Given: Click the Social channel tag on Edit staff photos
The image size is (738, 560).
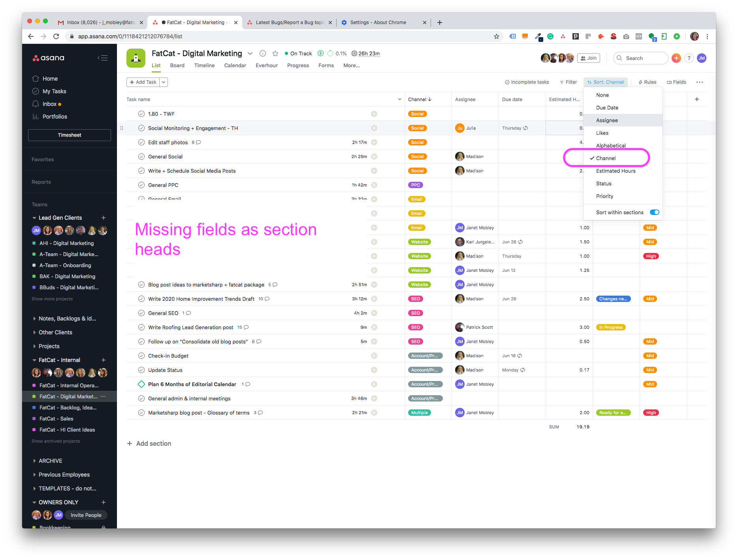Looking at the screenshot, I should [x=417, y=142].
